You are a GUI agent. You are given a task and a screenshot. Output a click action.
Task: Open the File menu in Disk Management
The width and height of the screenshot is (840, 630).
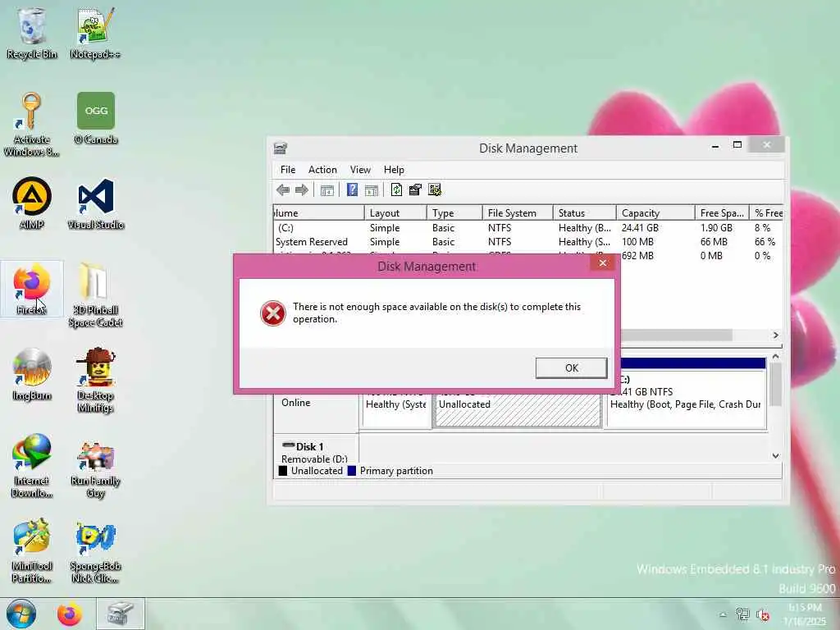[288, 170]
